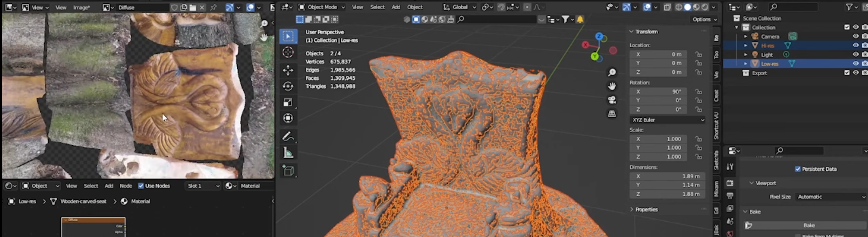
Task: Open the Object Mode dropdown
Action: point(322,7)
